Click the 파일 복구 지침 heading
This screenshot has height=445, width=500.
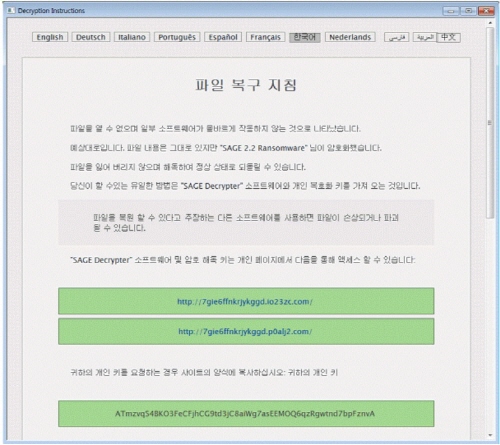246,85
